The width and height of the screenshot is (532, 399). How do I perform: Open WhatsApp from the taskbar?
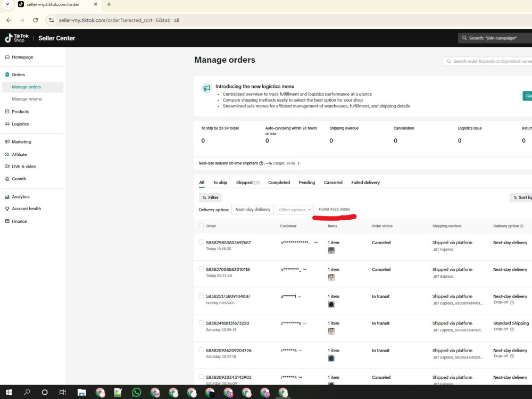(x=136, y=392)
